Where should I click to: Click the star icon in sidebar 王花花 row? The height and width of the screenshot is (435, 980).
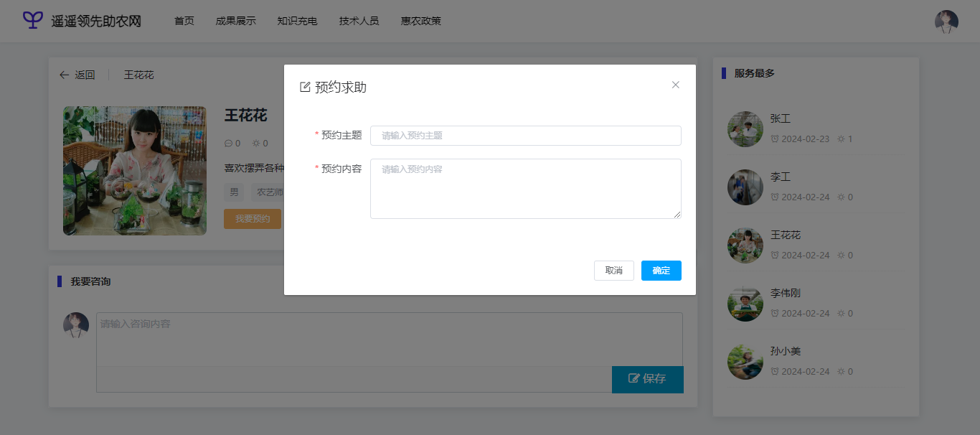[842, 255]
